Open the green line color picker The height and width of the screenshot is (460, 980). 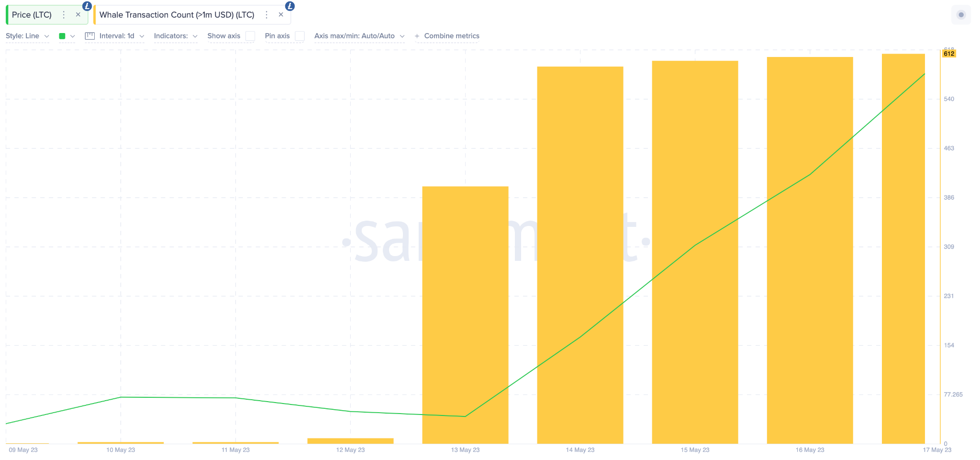67,36
